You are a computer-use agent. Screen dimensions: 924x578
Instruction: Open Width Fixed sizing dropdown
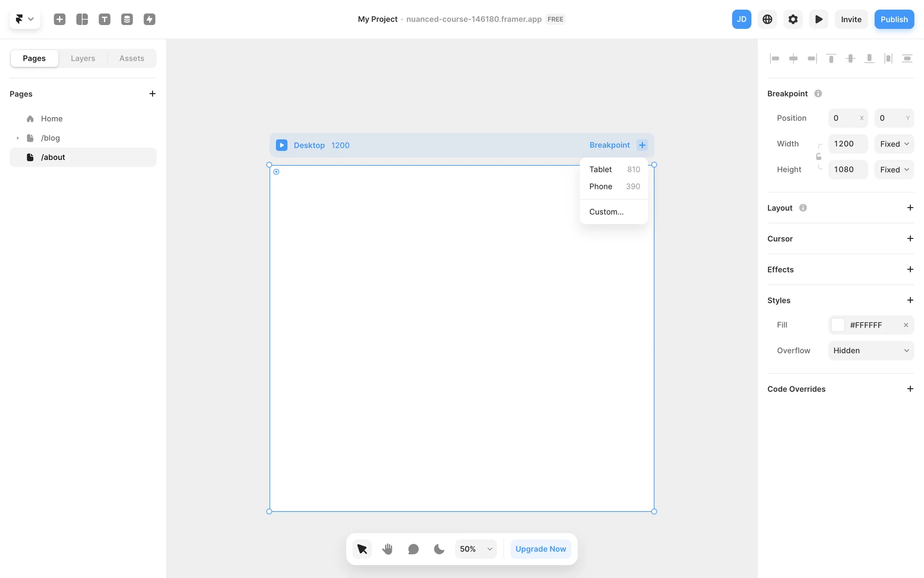pos(894,144)
